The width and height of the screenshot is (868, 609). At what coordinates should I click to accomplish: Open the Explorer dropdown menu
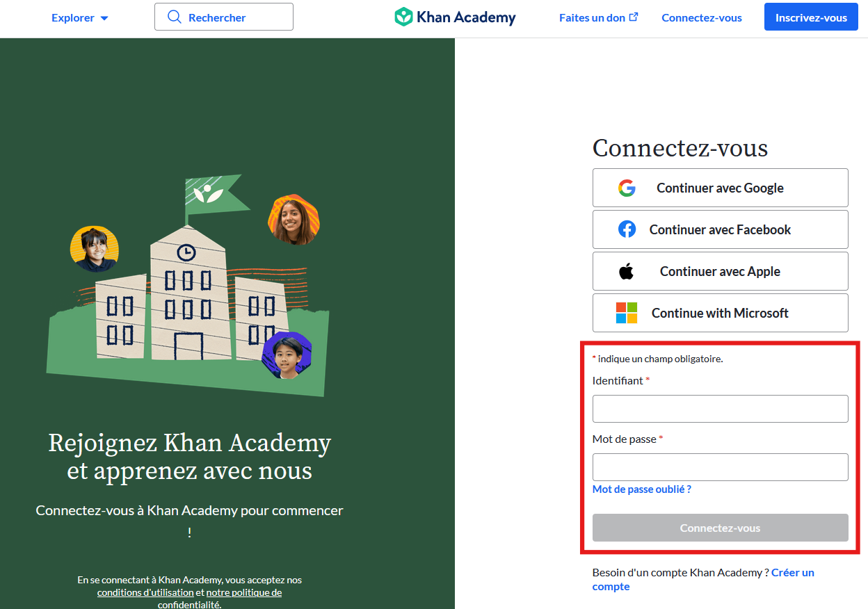tap(80, 18)
